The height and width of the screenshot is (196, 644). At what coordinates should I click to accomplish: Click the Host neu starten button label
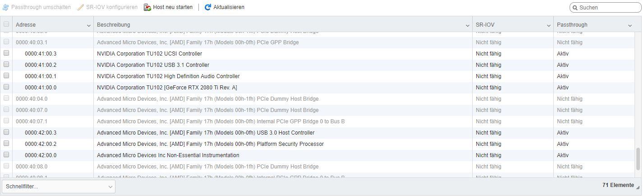173,7
